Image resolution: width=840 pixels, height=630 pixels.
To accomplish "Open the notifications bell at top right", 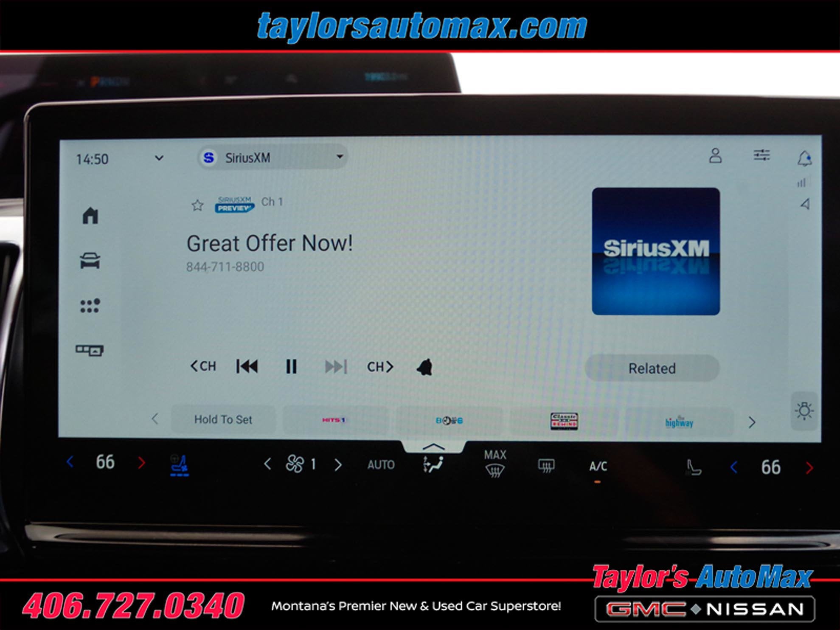I will point(804,158).
